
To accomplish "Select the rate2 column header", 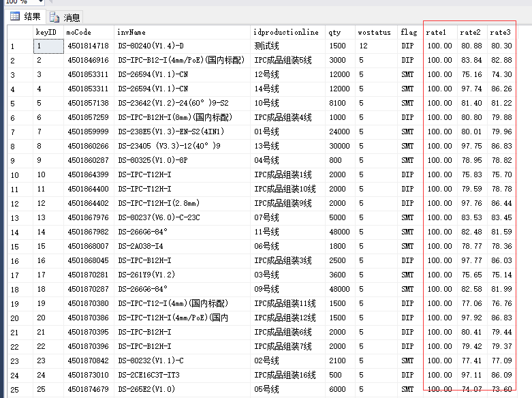I will tap(472, 32).
